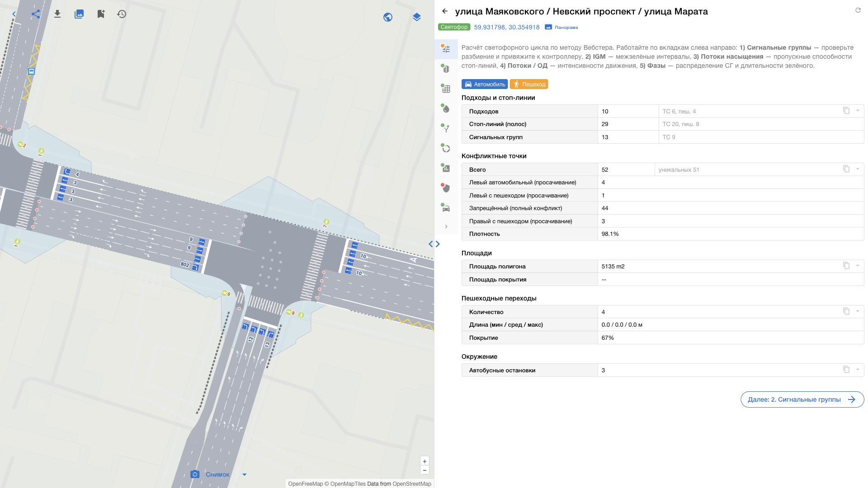Open the bar chart tab in the sidebar
Image resolution: width=868 pixels, height=488 pixels.
[446, 168]
